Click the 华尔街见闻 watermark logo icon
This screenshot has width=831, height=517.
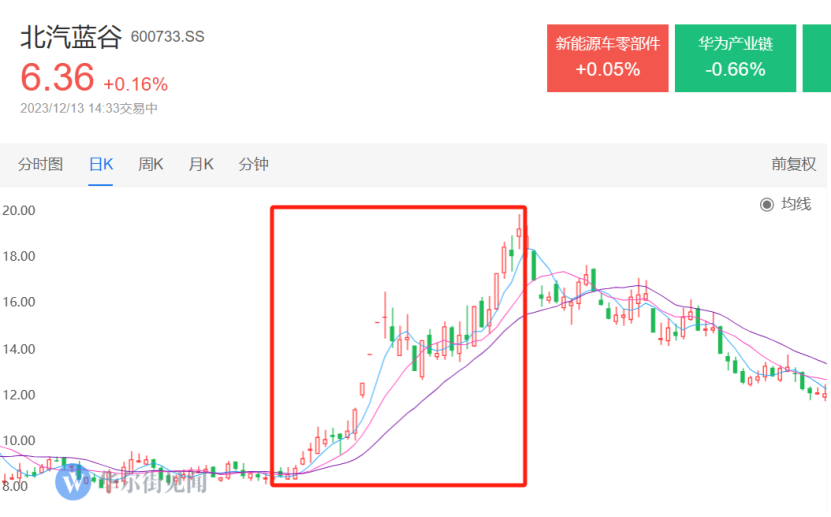(73, 482)
